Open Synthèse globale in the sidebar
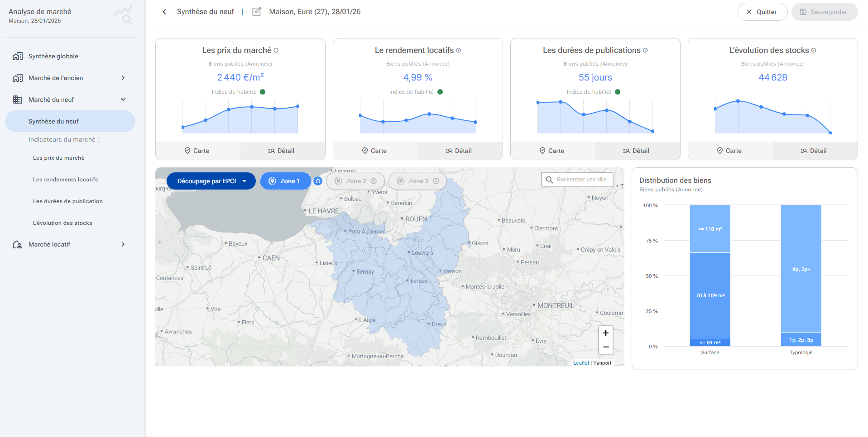 point(70,56)
